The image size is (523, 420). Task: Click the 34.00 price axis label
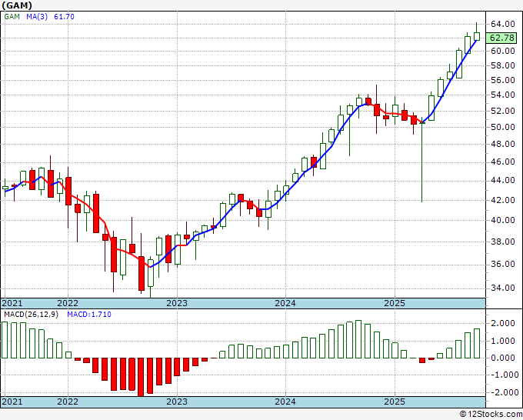pos(503,288)
